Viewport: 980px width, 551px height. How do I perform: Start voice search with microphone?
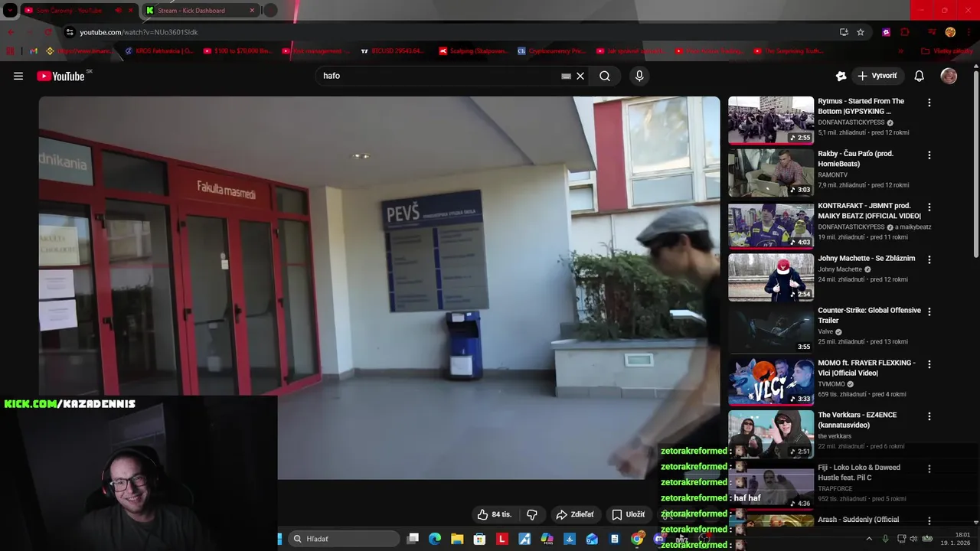click(x=639, y=76)
